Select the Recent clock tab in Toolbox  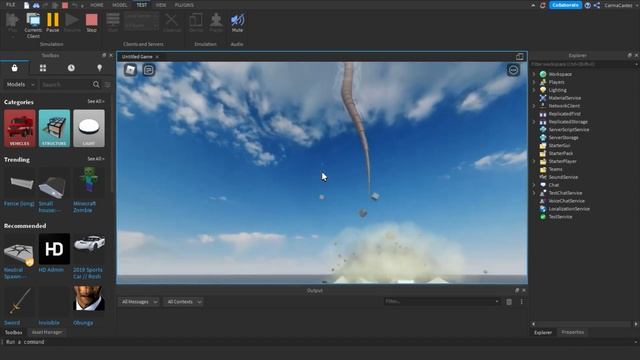tap(71, 68)
